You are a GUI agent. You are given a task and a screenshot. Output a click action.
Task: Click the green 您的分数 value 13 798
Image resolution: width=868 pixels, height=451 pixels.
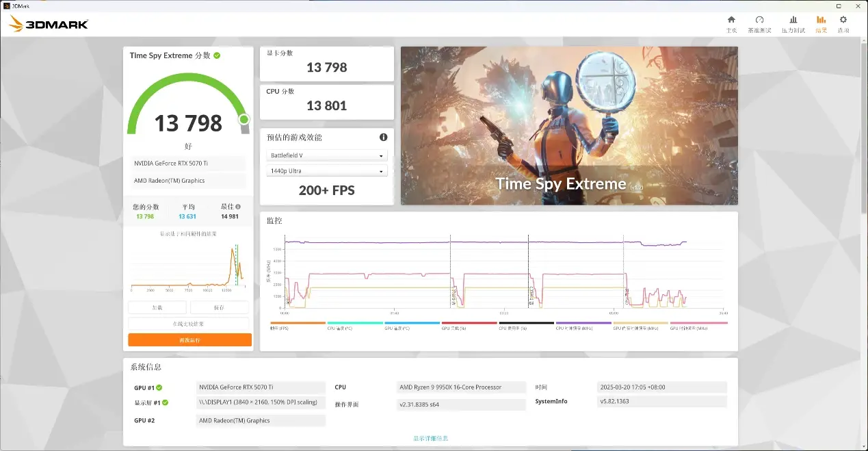tap(145, 216)
